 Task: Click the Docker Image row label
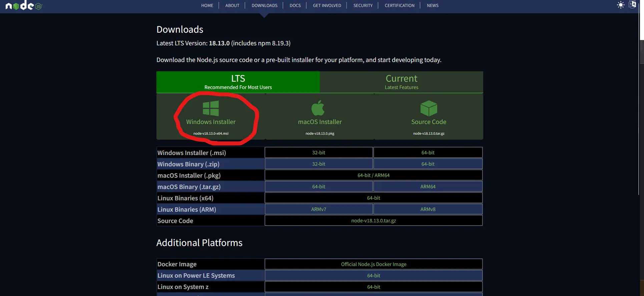coord(177,264)
